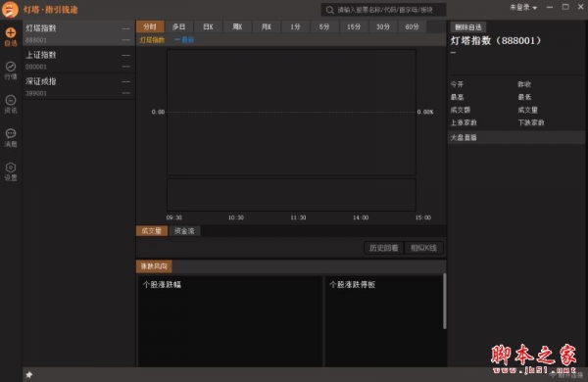Click the search magnifier icon

[329, 10]
